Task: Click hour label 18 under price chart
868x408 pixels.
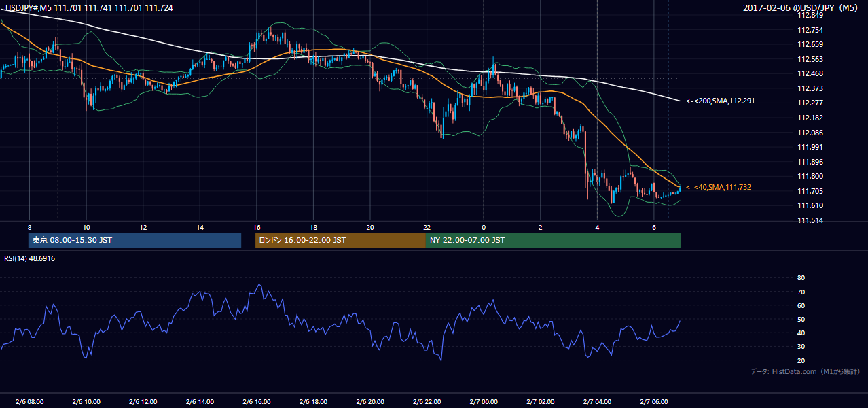Action: point(313,227)
